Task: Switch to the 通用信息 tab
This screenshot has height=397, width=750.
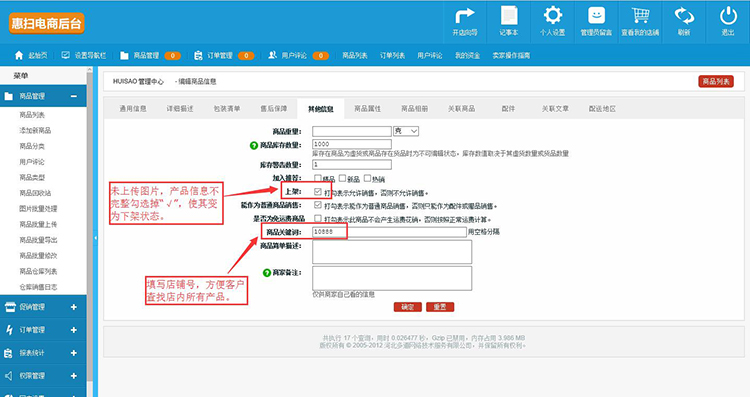Action: point(133,109)
